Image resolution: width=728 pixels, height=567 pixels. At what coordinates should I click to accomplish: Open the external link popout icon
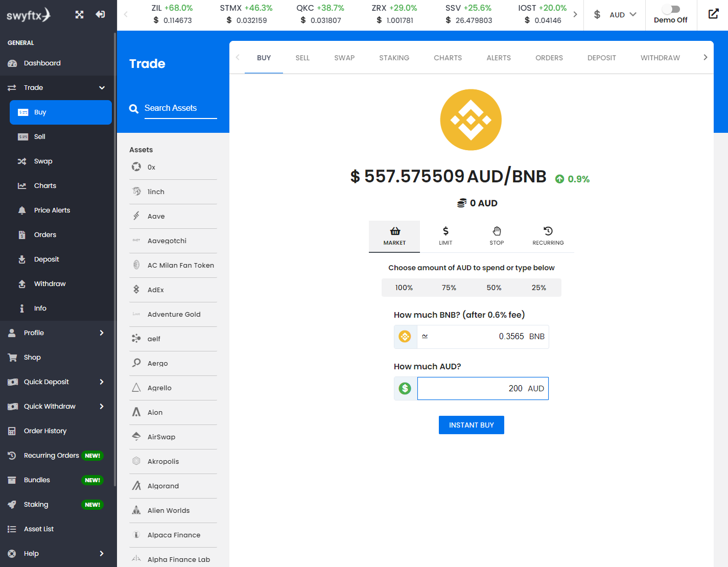pyautogui.click(x=713, y=14)
